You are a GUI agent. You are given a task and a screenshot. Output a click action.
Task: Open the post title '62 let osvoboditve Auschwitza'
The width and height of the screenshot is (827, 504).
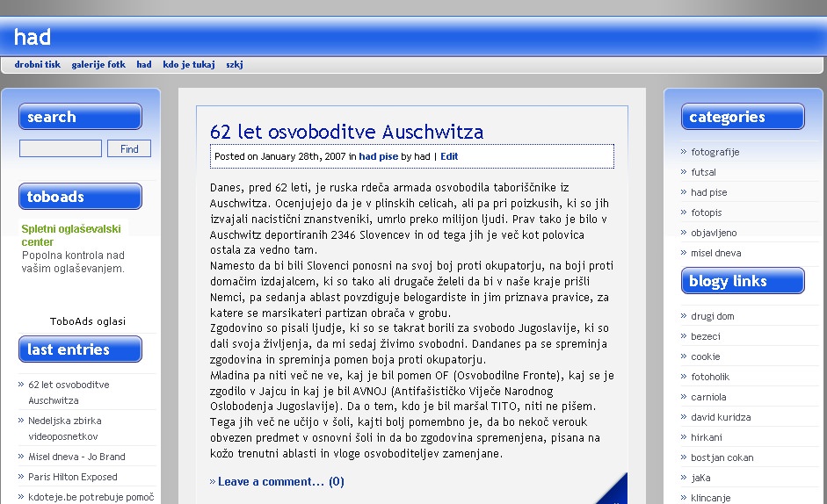click(x=346, y=133)
